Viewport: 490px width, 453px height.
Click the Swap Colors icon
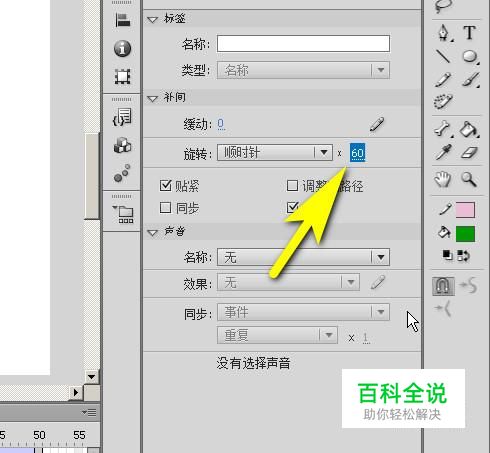(463, 256)
